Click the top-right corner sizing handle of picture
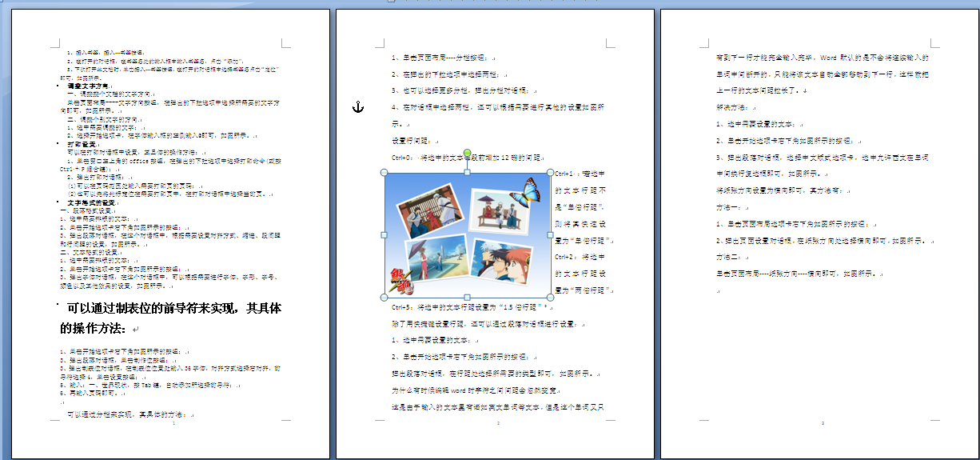This screenshot has height=460, width=980. (550, 172)
